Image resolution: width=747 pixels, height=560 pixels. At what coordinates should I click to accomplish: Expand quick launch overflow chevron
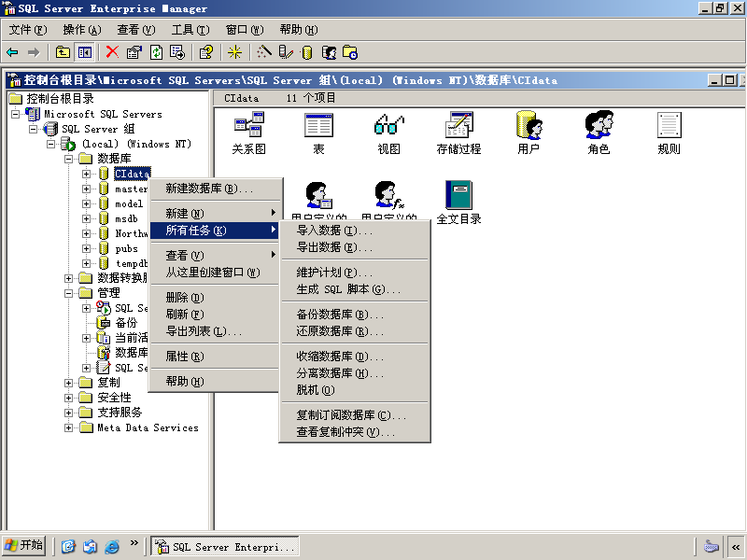coord(134,543)
